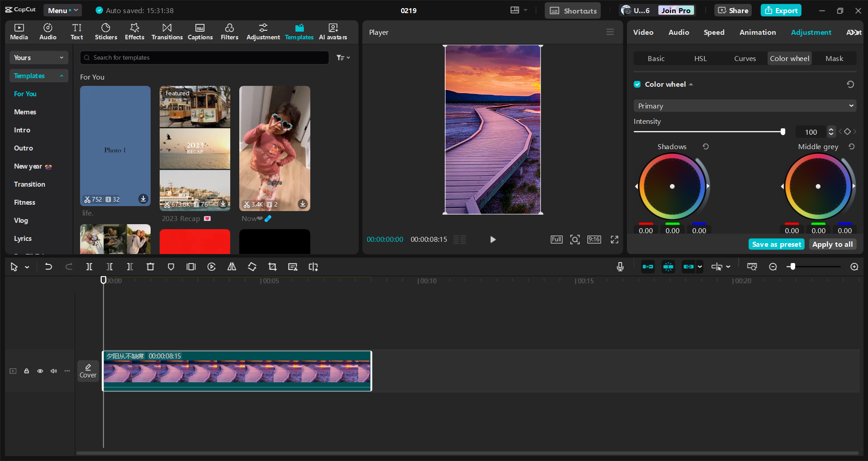Viewport: 868px width, 461px height.
Task: Mute the video track audio
Action: pyautogui.click(x=53, y=371)
